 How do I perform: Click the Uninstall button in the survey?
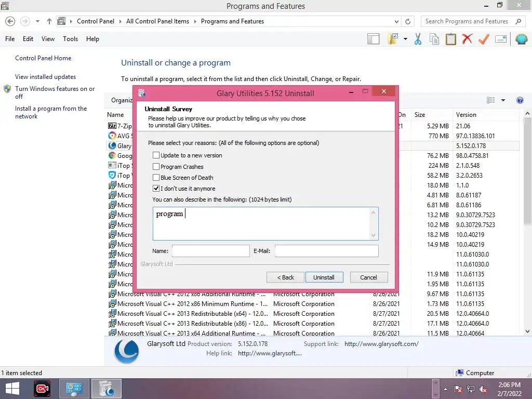coord(324,277)
